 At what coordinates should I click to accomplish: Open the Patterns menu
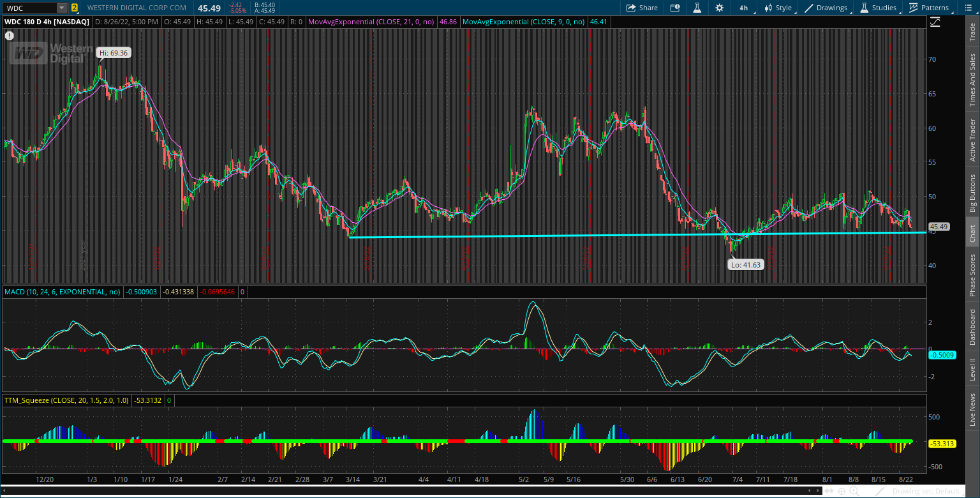click(930, 8)
